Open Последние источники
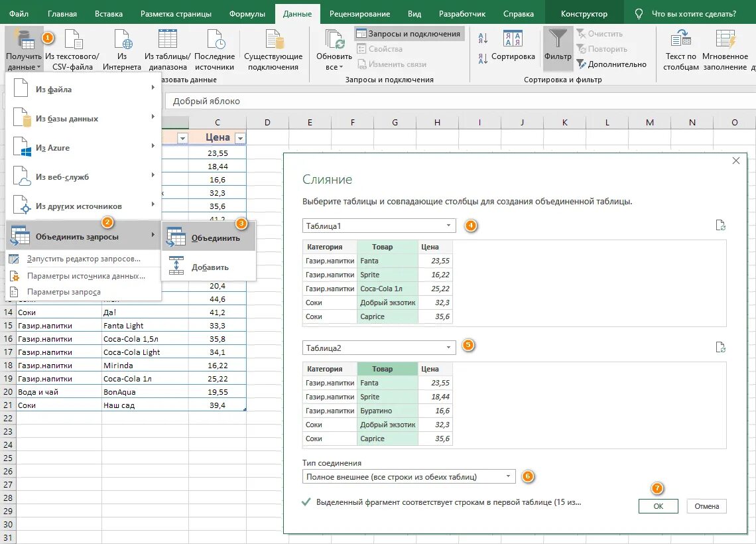 tap(215, 49)
